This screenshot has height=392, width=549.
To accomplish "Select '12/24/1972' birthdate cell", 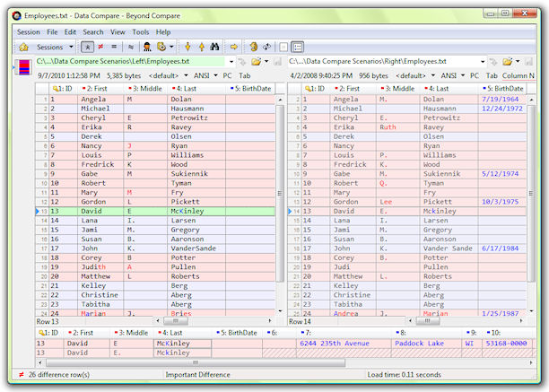I will [502, 109].
